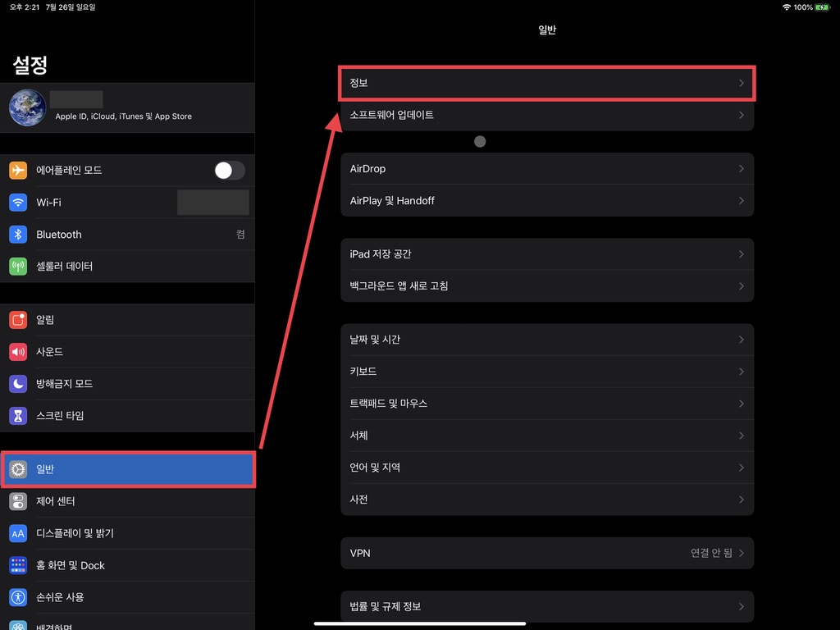Open 손쉬운 사용 section
Screen dimensions: 840x630
tap(127, 597)
